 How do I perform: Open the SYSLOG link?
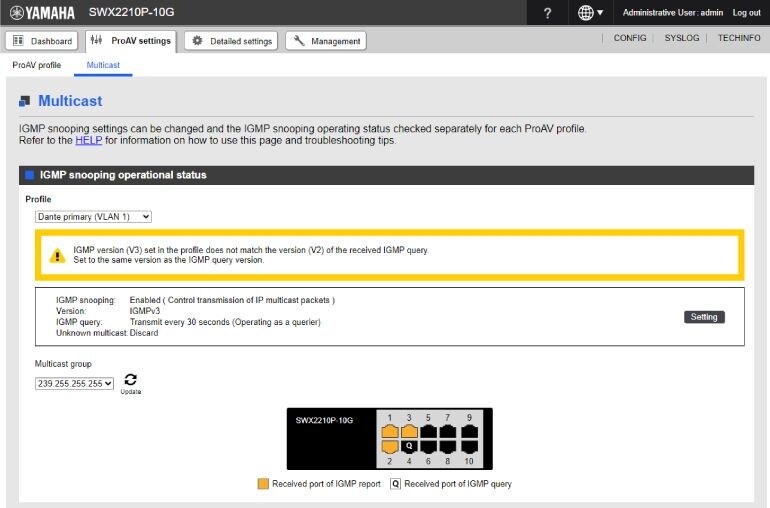(x=682, y=38)
